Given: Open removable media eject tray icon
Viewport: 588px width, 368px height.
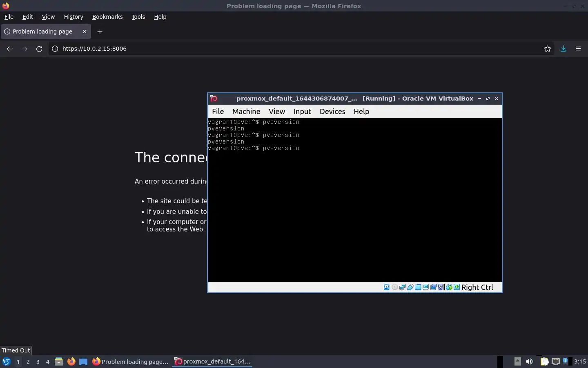Looking at the screenshot, I should pos(517,361).
